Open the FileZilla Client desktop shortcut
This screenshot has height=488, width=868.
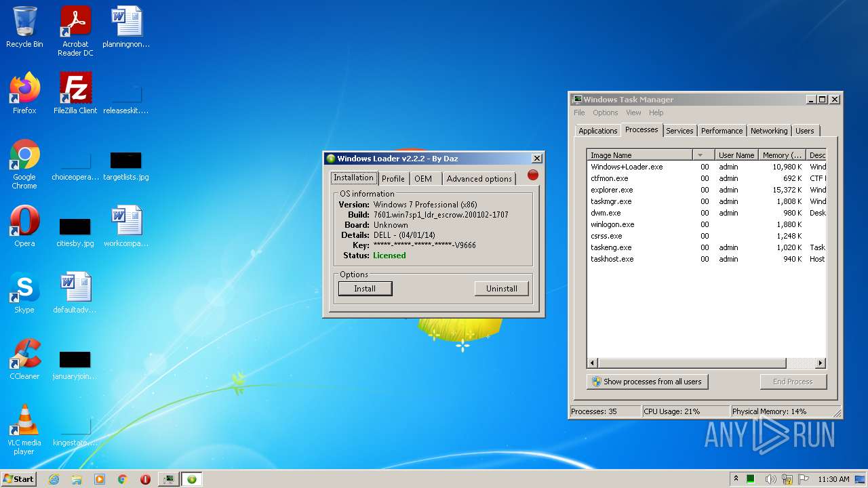point(75,94)
